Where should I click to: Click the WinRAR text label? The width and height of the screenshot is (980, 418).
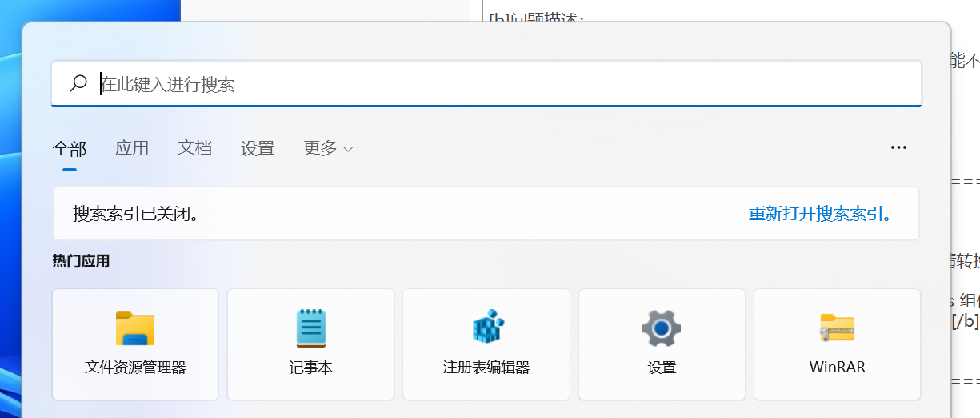coord(837,368)
